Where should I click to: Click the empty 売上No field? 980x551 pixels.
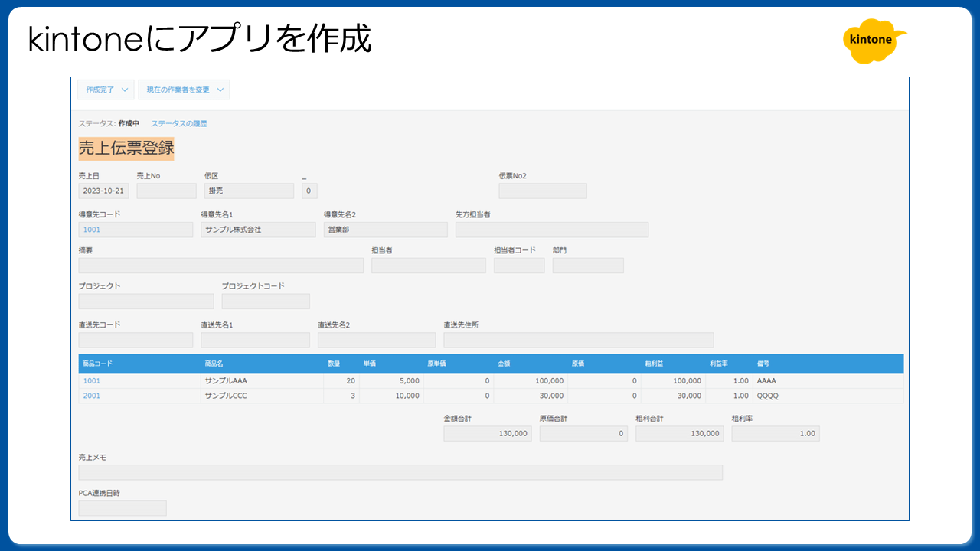(x=166, y=191)
